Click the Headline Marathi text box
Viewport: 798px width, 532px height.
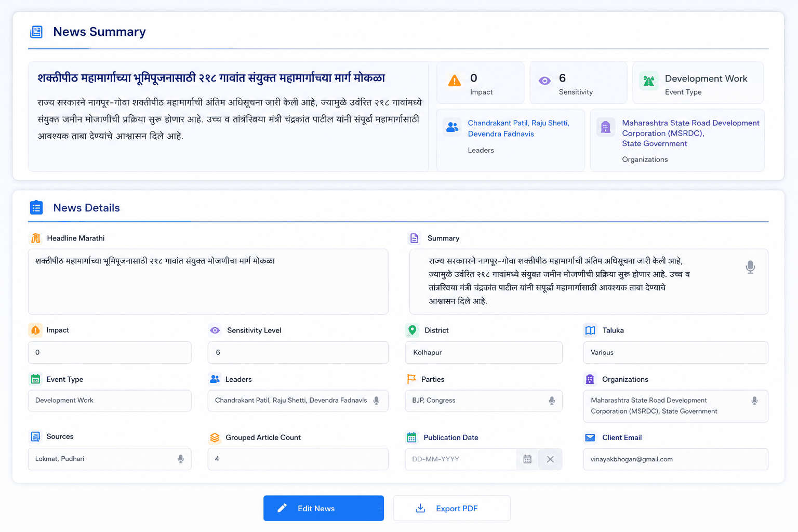(208, 282)
